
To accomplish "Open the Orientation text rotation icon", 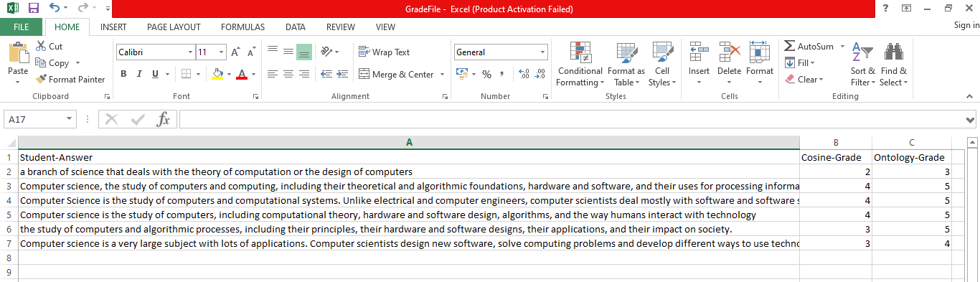I will (327, 52).
